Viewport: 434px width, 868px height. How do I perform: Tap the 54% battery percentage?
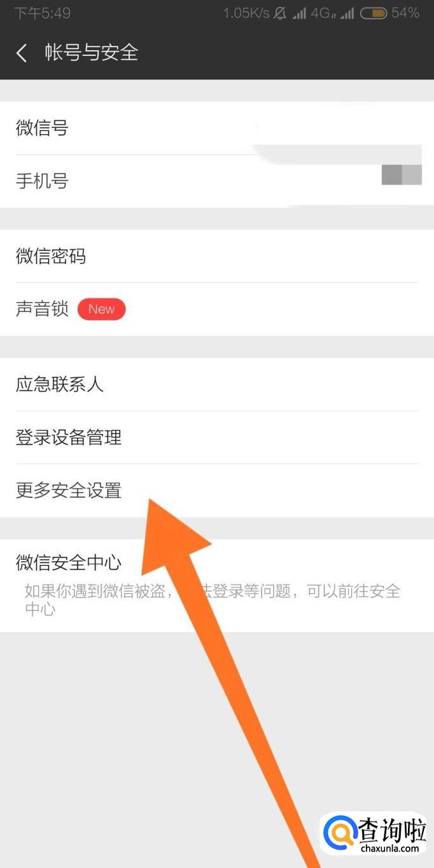coord(405,13)
